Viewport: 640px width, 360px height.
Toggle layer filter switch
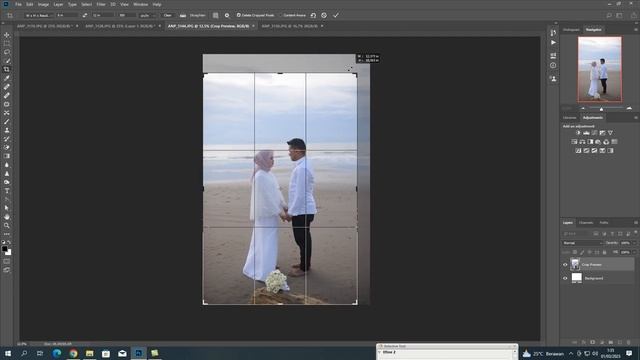point(636,233)
